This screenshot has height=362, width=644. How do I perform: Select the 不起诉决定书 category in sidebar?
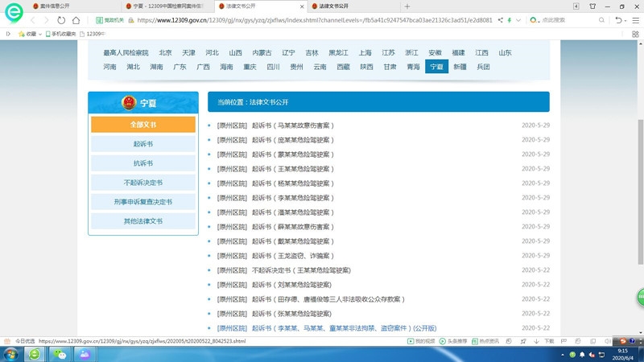point(143,183)
